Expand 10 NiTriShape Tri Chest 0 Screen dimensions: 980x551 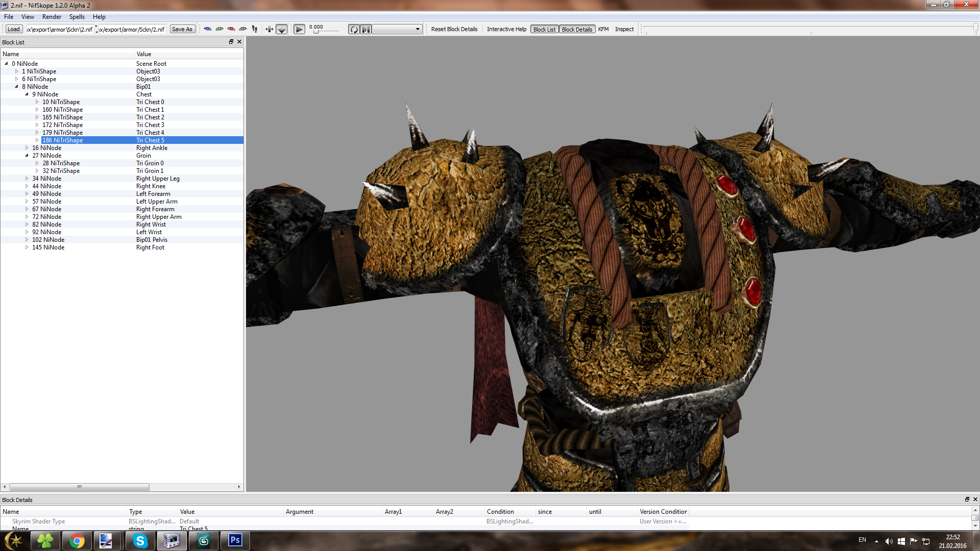tap(37, 102)
